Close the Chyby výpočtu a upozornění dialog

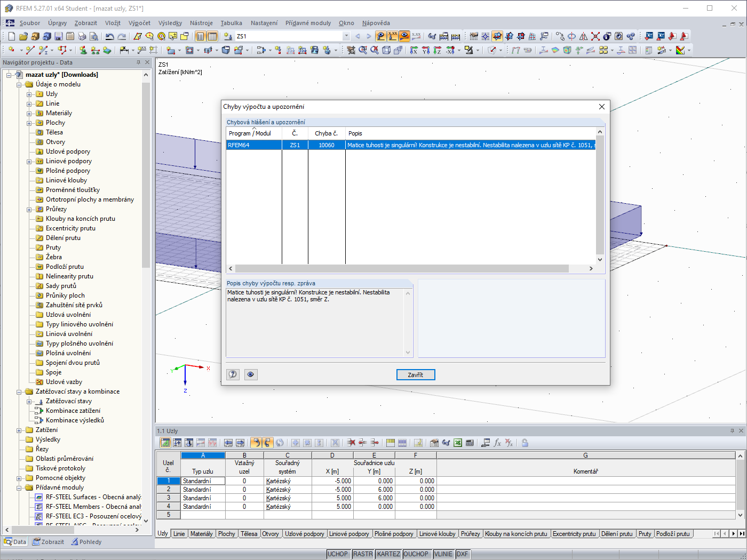(602, 107)
